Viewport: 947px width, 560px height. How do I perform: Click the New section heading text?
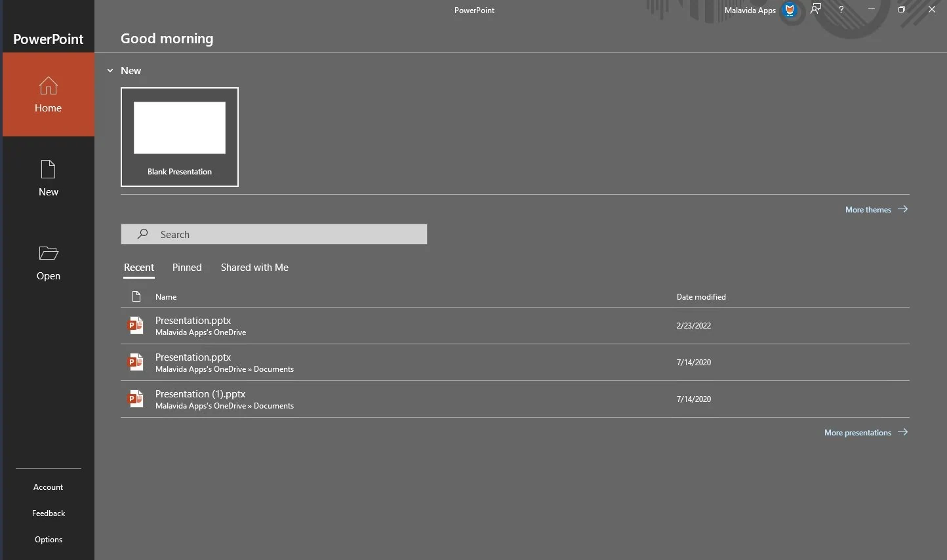click(x=131, y=71)
